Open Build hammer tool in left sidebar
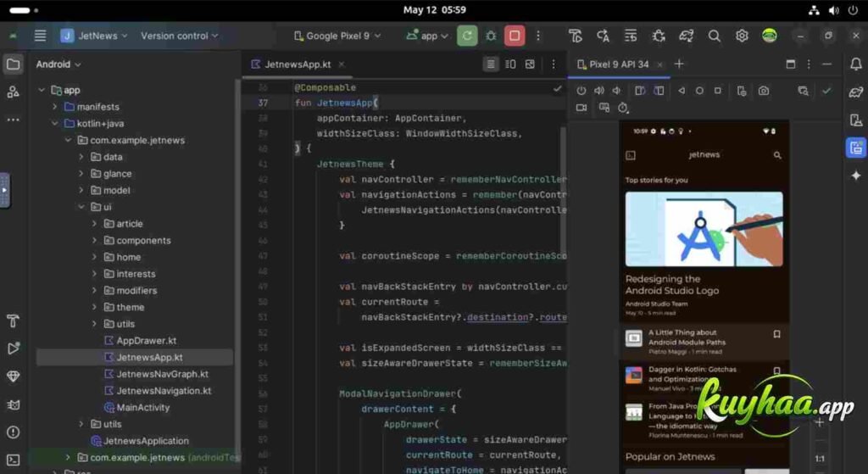Viewport: 868px width, 474px height. pos(13,321)
